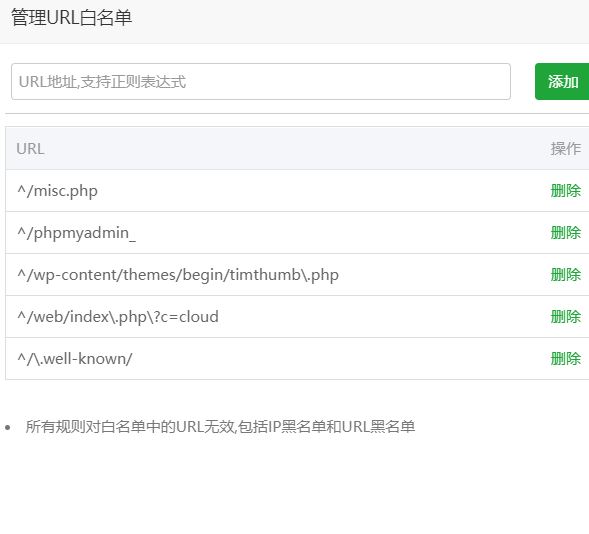Click the wp-content/themes/begin/timthumb URL text
Viewport: 589px width, 534px height.
(x=178, y=275)
